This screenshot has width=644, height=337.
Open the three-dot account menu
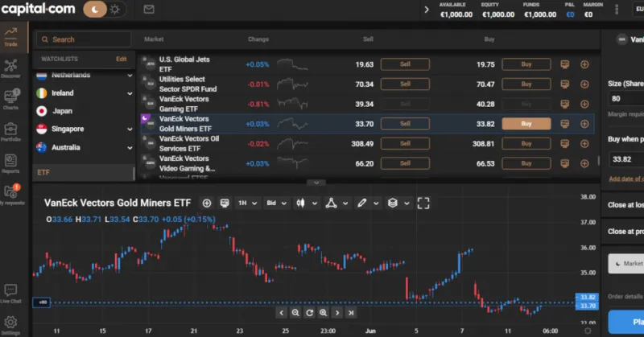tap(617, 10)
